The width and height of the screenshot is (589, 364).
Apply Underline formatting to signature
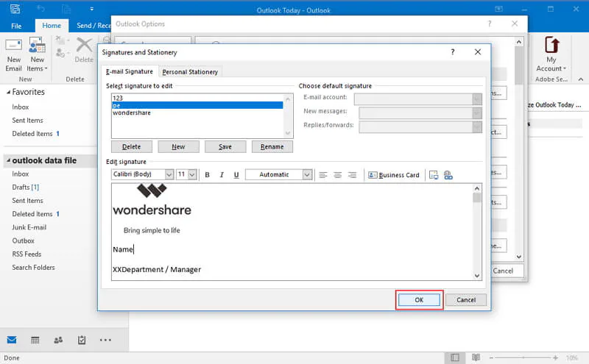click(x=236, y=175)
